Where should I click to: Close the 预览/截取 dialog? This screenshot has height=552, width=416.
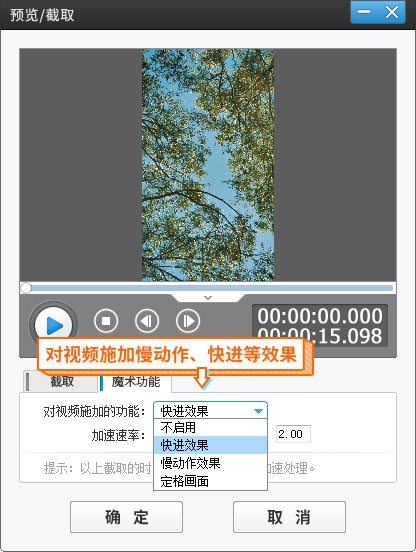[392, 12]
